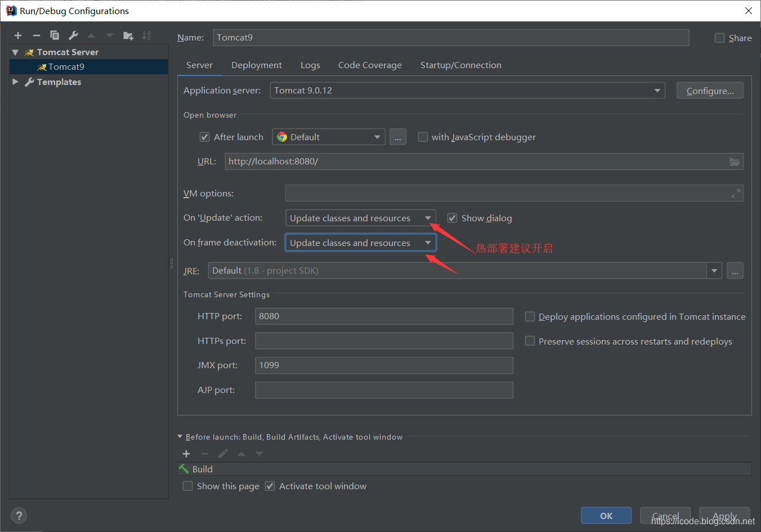Image resolution: width=761 pixels, height=532 pixels.
Task: Select the Build task row
Action: point(464,469)
